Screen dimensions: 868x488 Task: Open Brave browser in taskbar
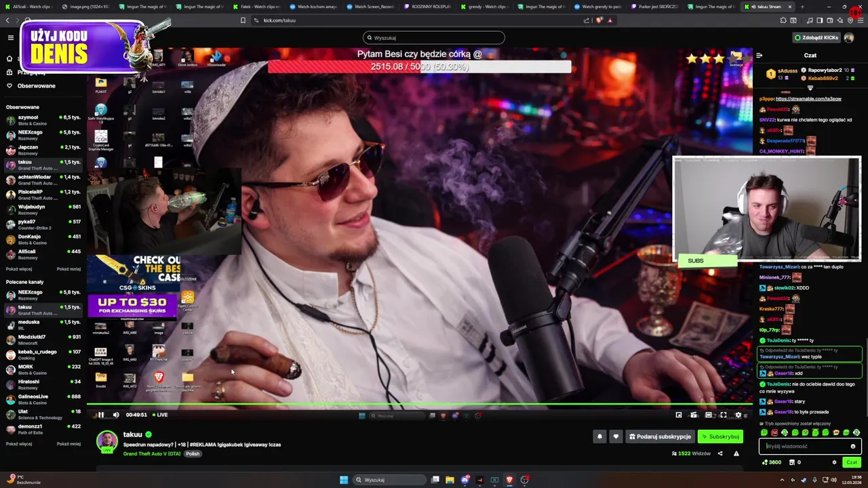509,480
